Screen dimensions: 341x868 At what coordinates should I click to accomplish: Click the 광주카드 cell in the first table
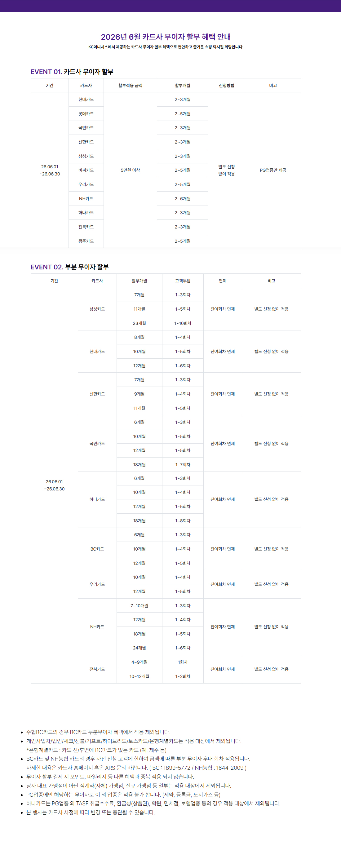86,241
